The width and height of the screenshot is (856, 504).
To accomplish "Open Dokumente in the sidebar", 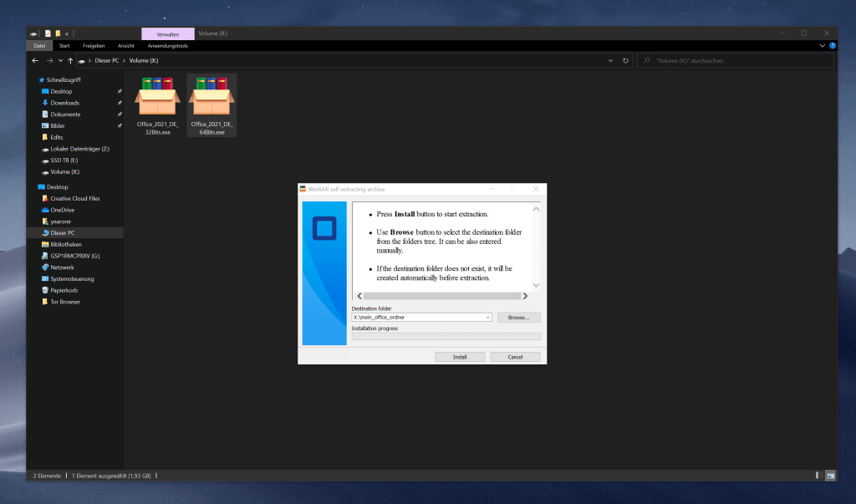I will 65,115.
